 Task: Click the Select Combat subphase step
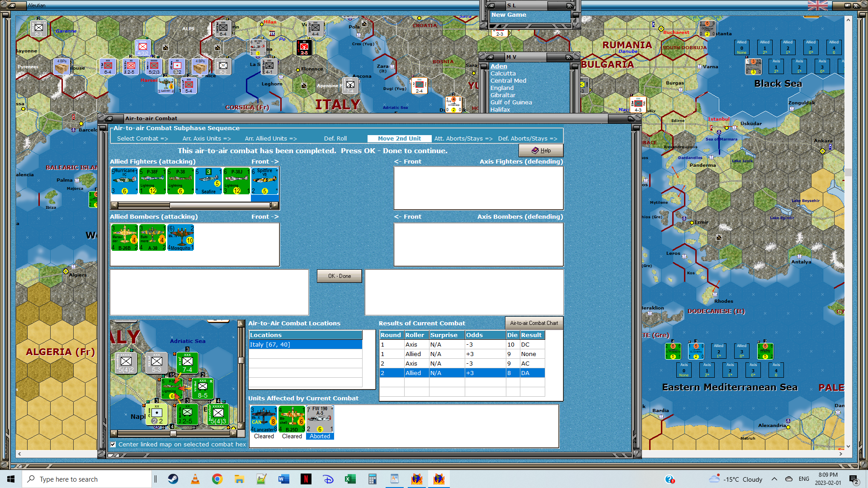[142, 139]
